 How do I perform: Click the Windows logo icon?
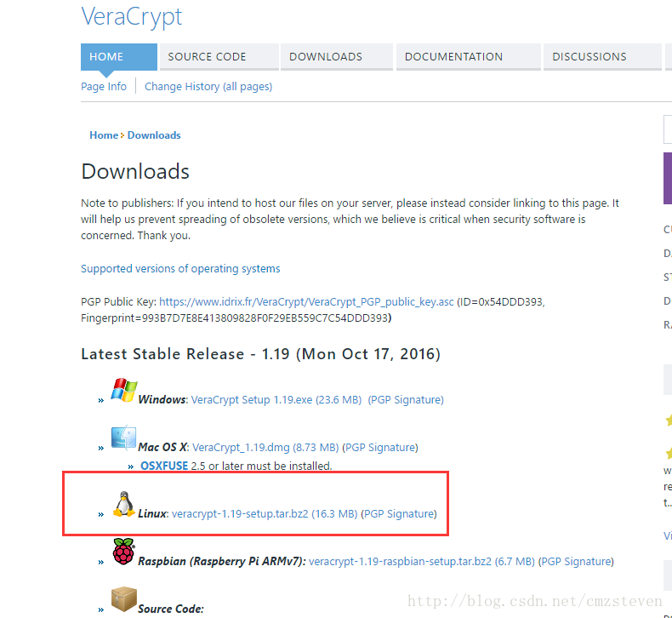pos(124,390)
